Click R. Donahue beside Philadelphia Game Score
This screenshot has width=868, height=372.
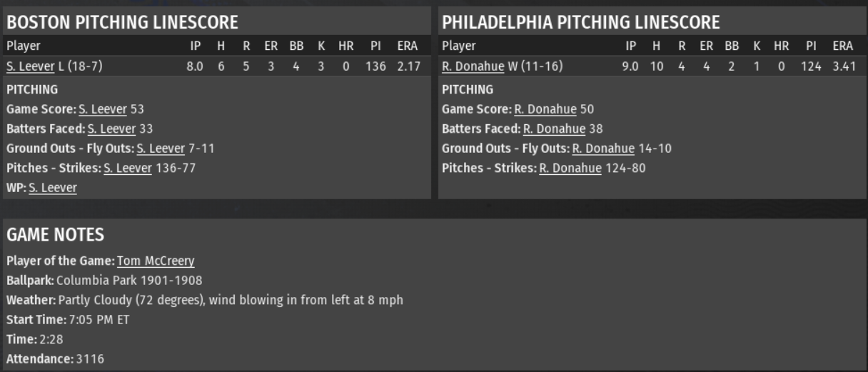point(545,109)
